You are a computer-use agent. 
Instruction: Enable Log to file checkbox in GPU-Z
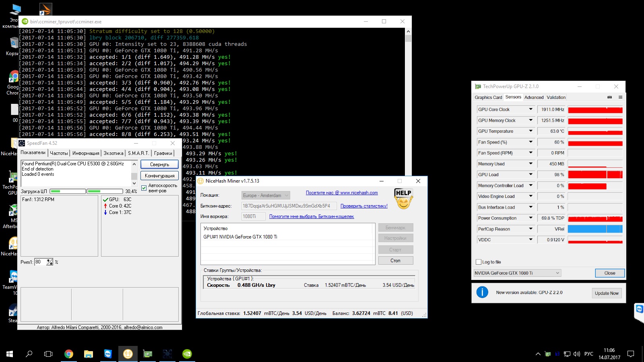(479, 262)
